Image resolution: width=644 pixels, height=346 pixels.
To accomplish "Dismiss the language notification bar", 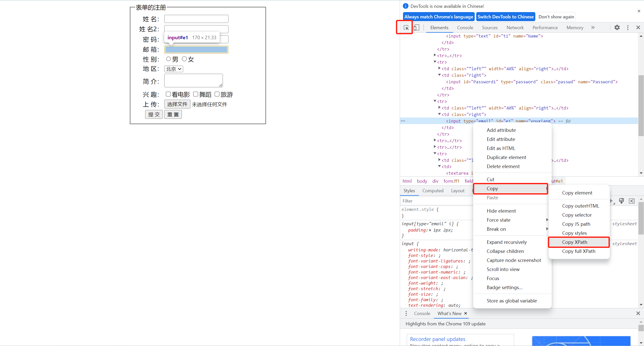I will [639, 11].
